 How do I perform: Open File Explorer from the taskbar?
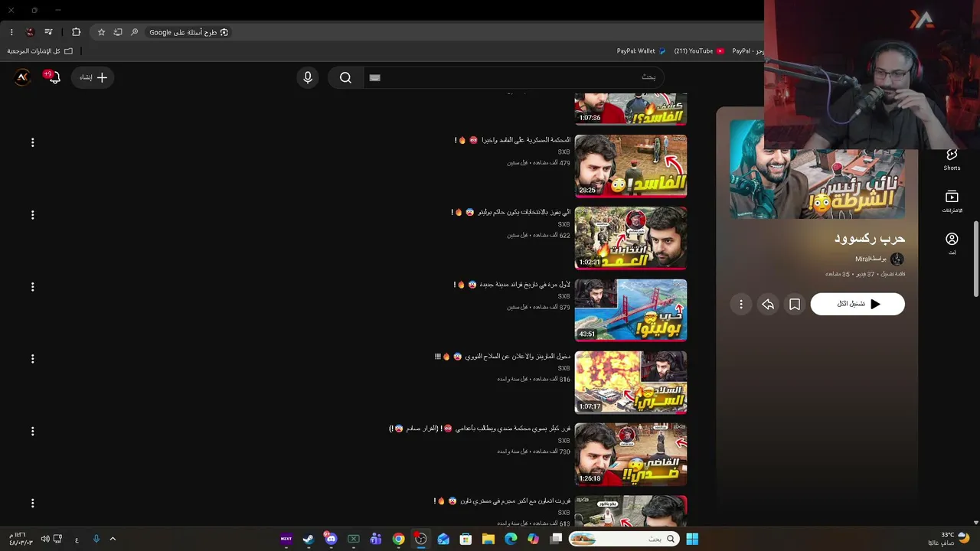point(488,540)
